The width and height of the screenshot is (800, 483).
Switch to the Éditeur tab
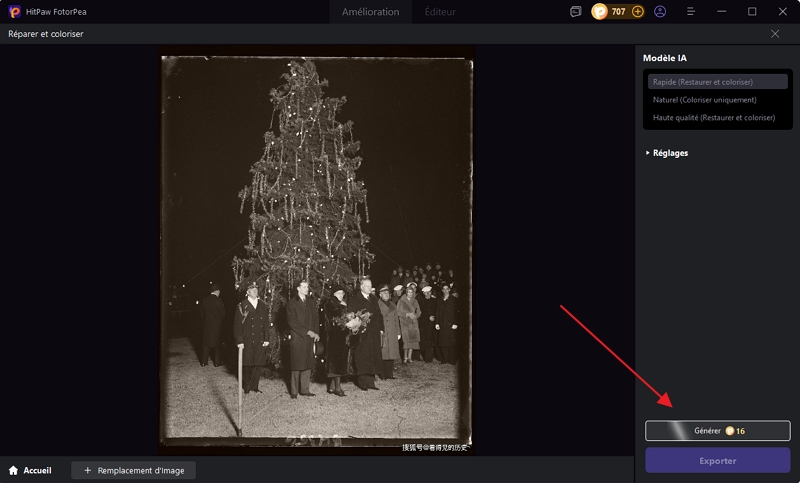point(440,12)
